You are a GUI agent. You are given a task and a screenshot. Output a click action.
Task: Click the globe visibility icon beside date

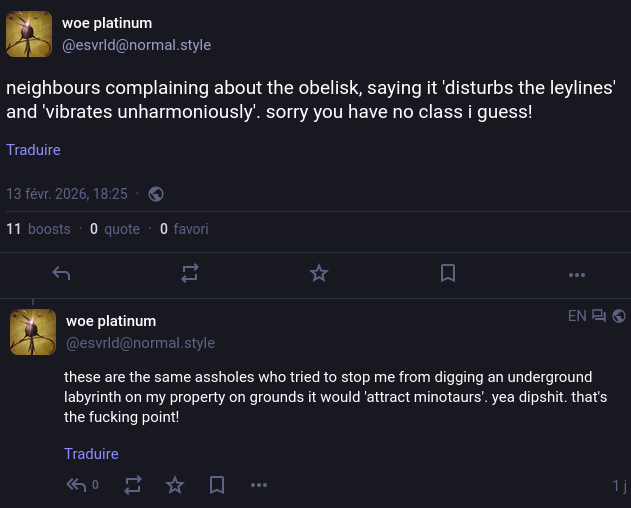[x=156, y=194]
